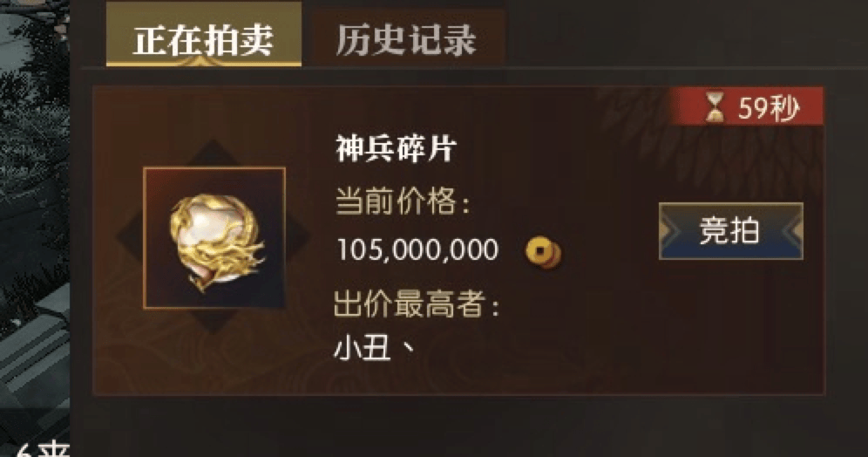The height and width of the screenshot is (457, 868).
Task: Click the 当前价格 label
Action: pyautogui.click(x=403, y=201)
